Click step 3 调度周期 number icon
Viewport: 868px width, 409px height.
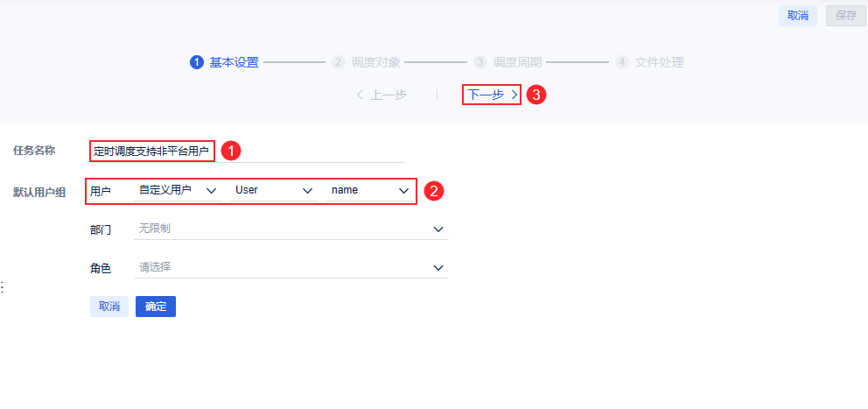[480, 62]
